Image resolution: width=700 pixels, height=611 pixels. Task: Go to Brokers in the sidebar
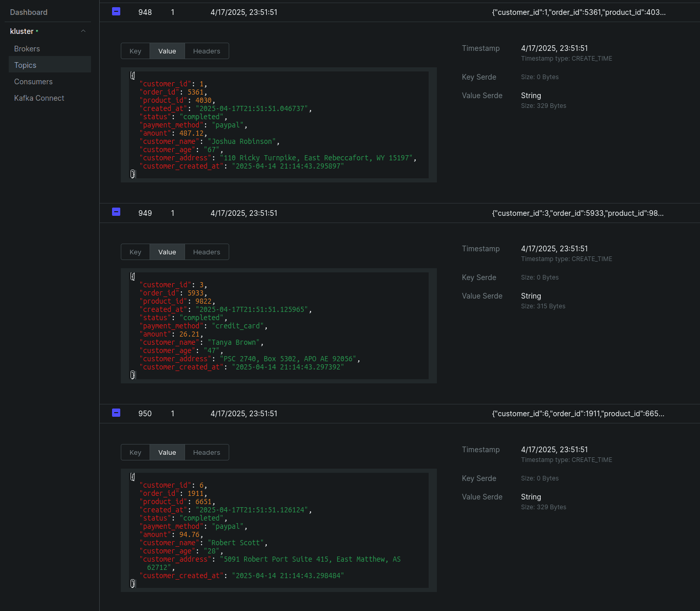pos(27,49)
